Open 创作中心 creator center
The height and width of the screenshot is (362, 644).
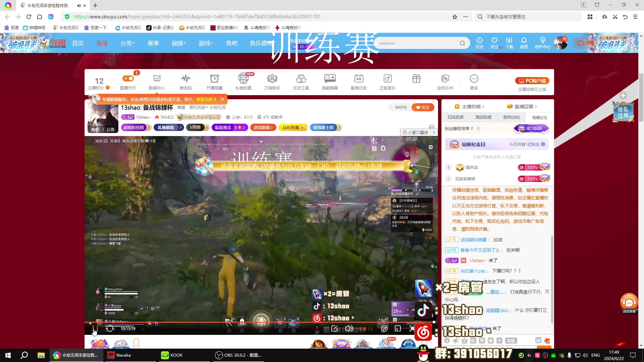point(543,43)
